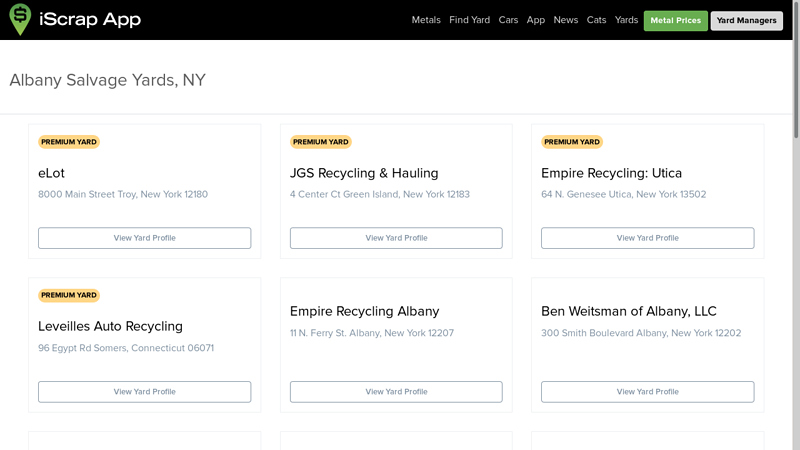Click the iScrap App brand text
The width and height of the screenshot is (800, 450).
[90, 20]
